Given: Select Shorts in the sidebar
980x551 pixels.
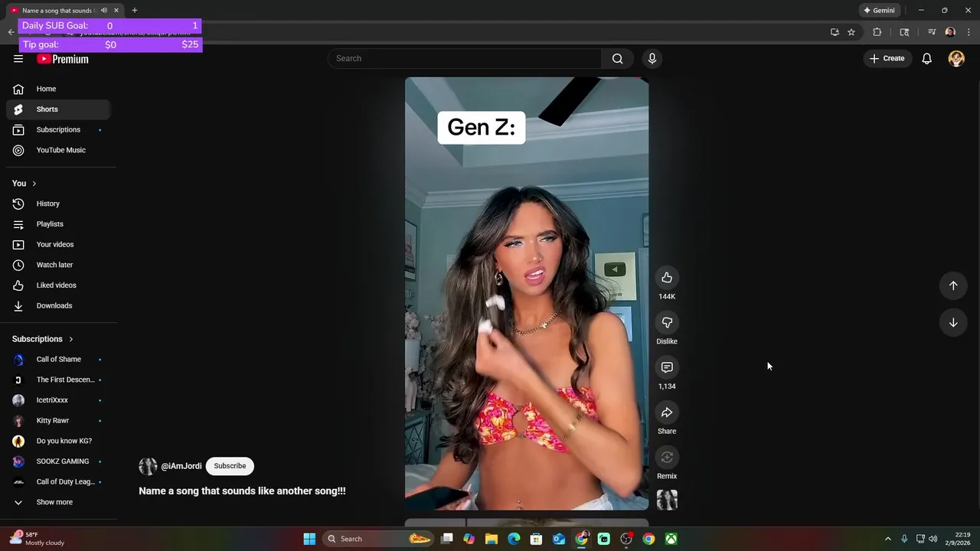Looking at the screenshot, I should click(x=58, y=109).
